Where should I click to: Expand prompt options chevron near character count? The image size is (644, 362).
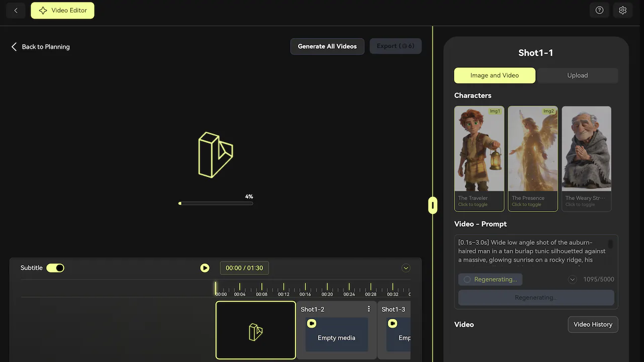click(x=572, y=280)
